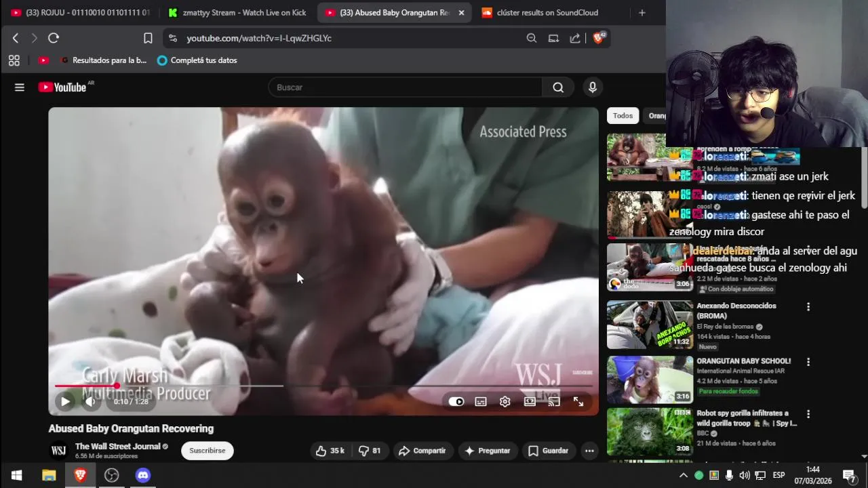Image resolution: width=868 pixels, height=488 pixels.
Task: Click the ESP language indicator
Action: tap(779, 475)
